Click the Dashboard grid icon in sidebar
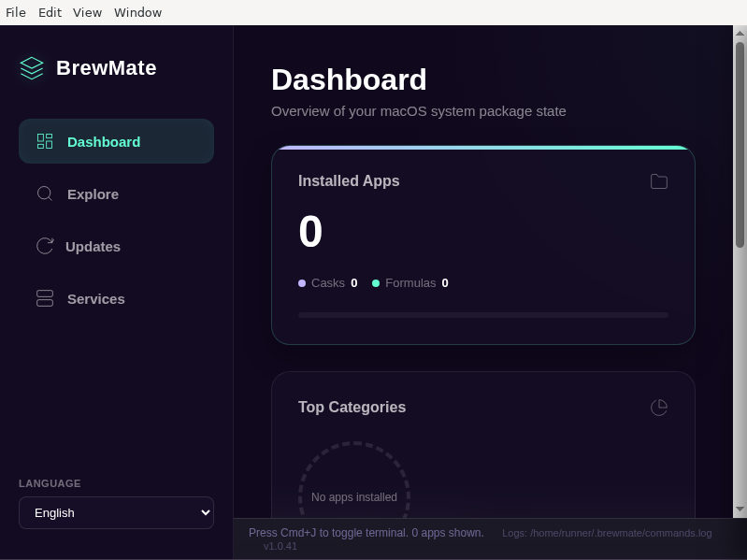This screenshot has height=560, width=747. coord(45,141)
